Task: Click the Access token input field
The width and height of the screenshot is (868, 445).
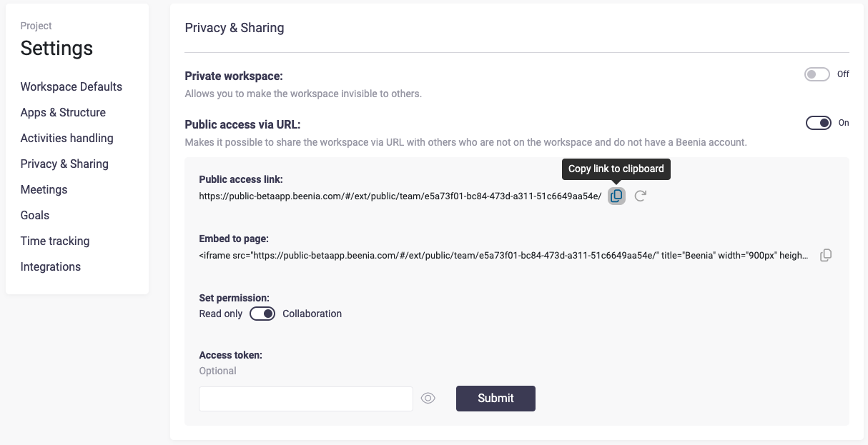Action: [x=306, y=399]
